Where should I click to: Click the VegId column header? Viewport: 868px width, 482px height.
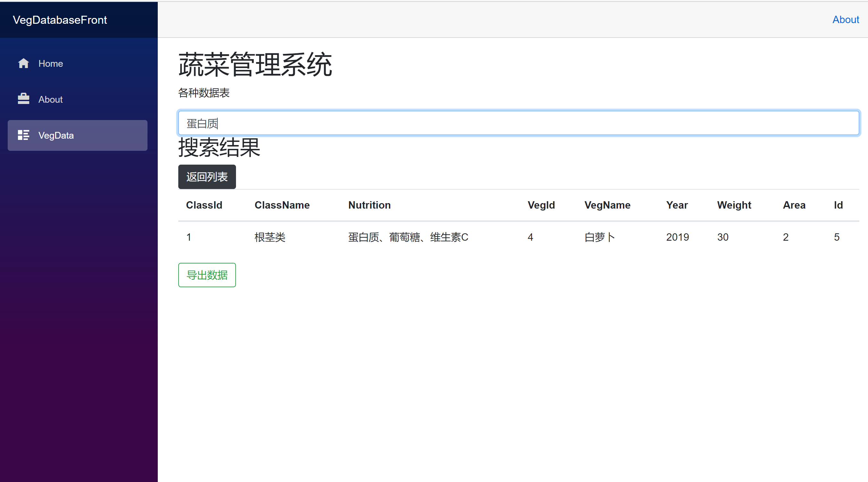coord(541,205)
